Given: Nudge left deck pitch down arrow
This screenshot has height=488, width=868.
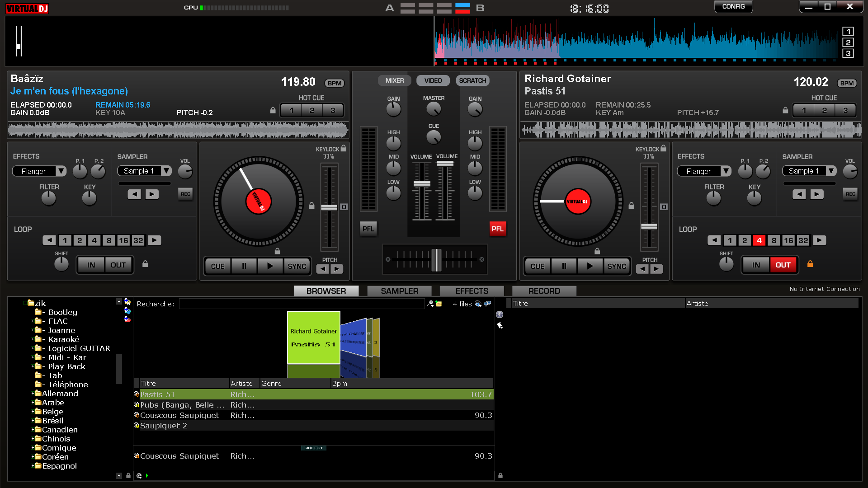Looking at the screenshot, I should point(322,269).
